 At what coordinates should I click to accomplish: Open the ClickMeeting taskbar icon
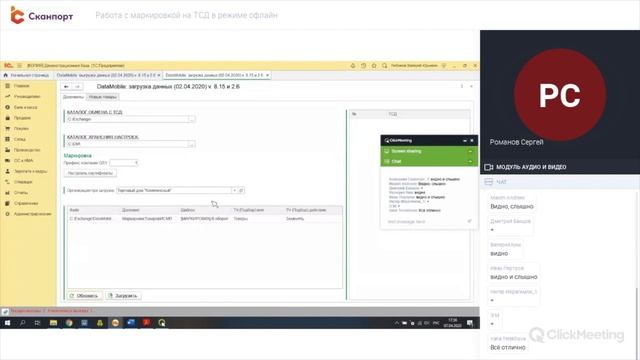[x=162, y=323]
